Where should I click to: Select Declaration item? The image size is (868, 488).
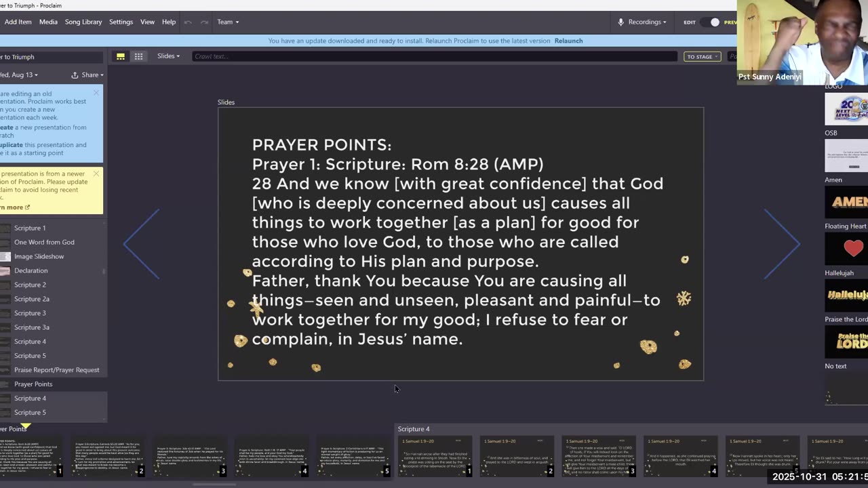[52, 270]
